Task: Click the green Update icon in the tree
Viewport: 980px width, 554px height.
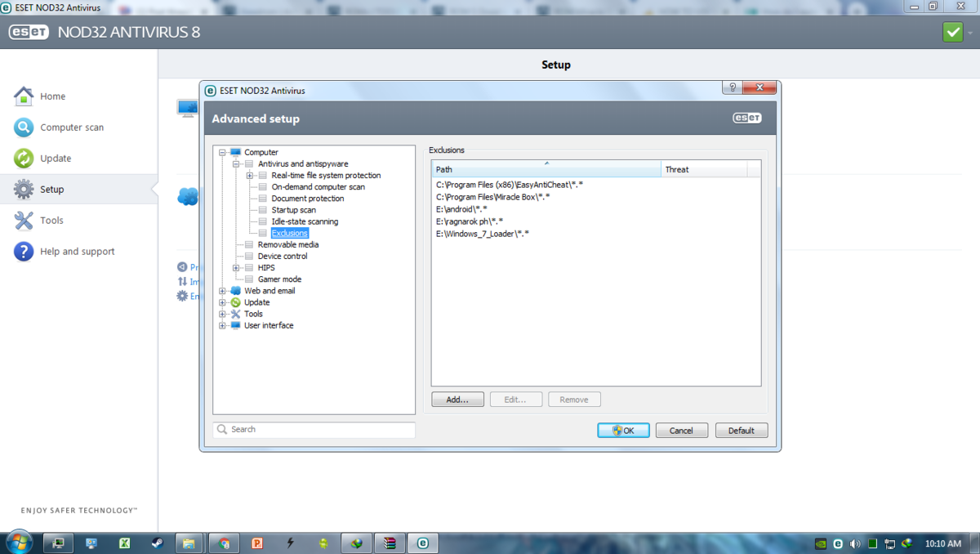Action: 235,302
